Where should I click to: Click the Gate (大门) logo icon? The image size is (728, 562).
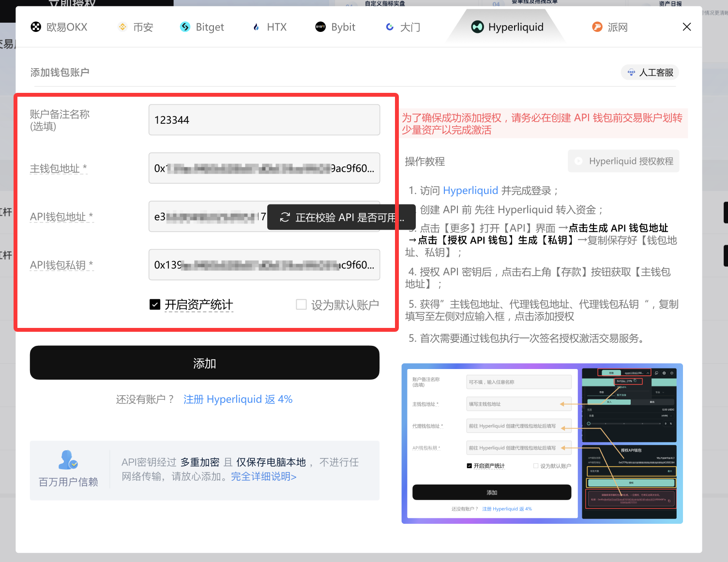pos(390,27)
